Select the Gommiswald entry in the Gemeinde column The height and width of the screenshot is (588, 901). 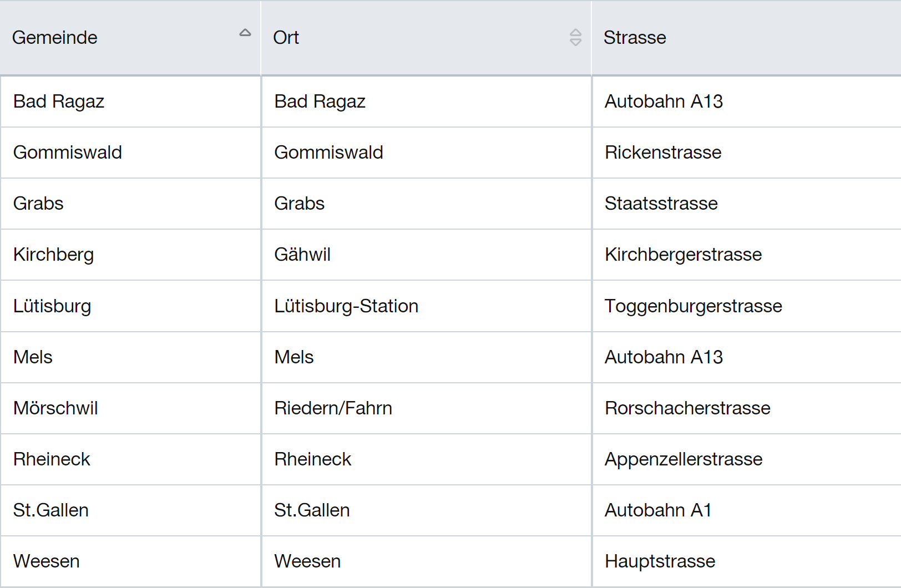point(67,153)
